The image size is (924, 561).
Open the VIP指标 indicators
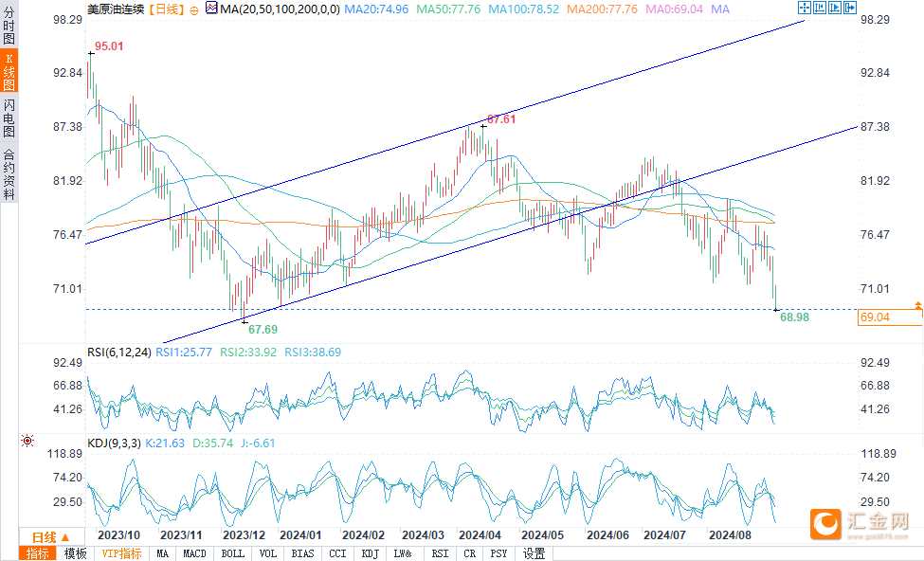pyautogui.click(x=121, y=553)
